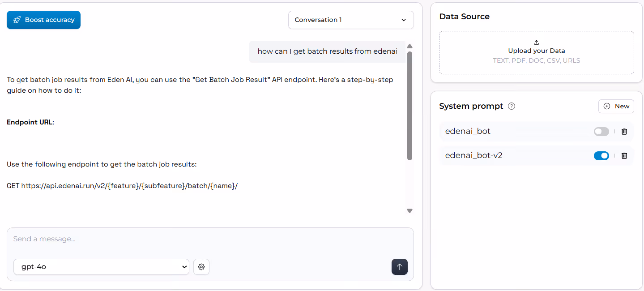This screenshot has width=644, height=291.
Task: Click the Upload your Data area
Action: 537,52
